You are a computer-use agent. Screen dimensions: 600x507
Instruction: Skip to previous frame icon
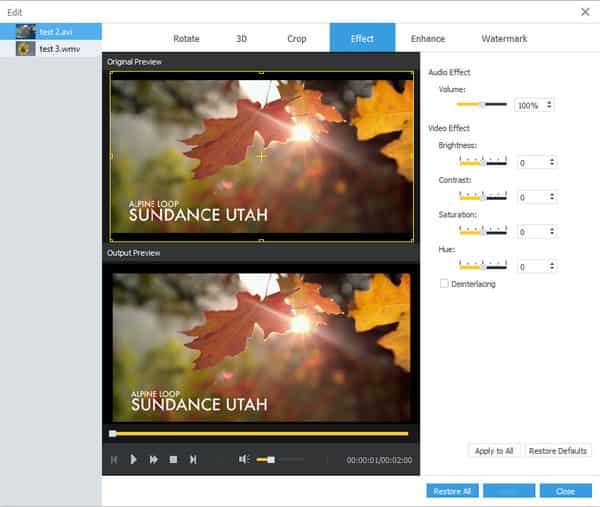coord(114,459)
